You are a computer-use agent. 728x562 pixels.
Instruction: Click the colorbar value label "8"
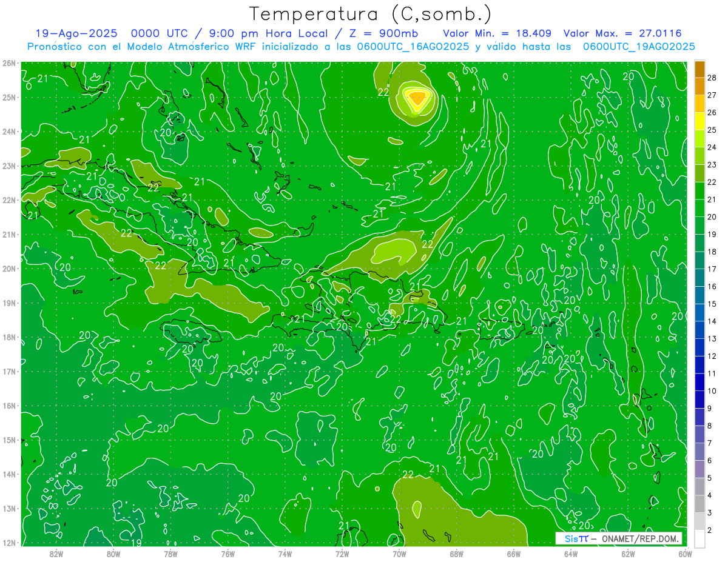tap(710, 426)
